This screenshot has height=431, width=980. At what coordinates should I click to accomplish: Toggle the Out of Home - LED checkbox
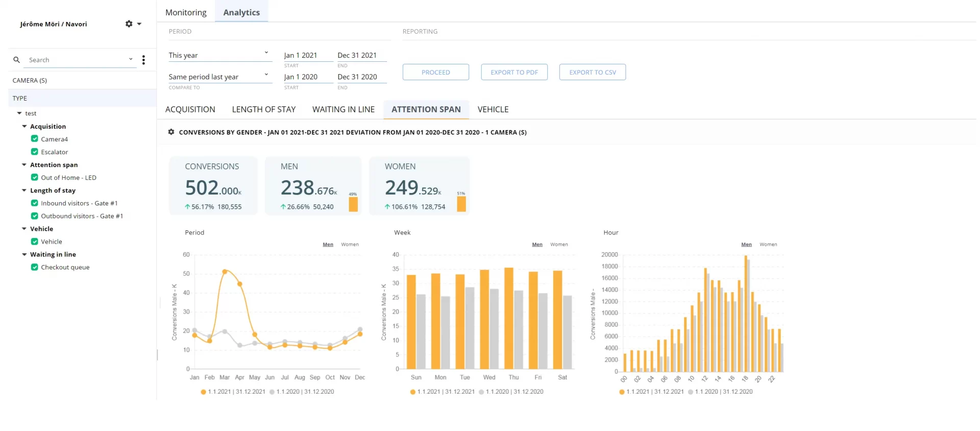coord(35,178)
